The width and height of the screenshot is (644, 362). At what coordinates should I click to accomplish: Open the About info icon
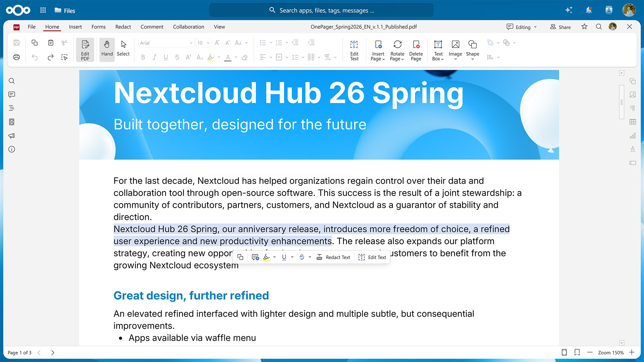point(12,149)
